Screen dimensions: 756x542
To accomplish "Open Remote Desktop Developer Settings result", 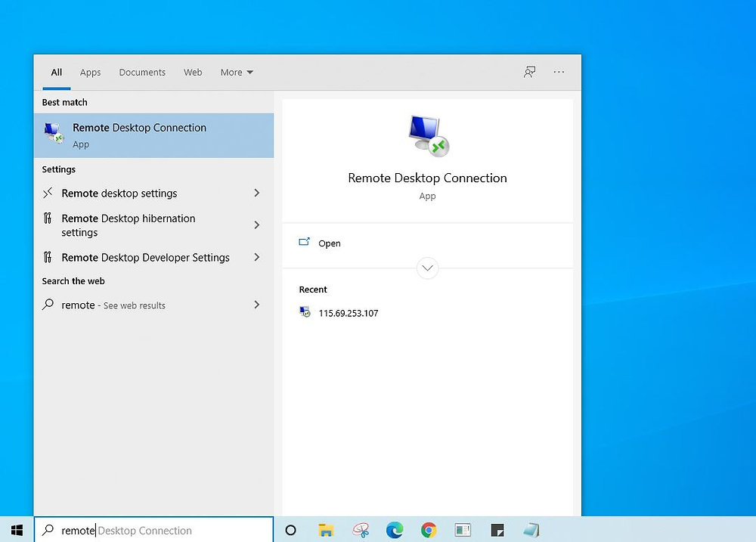I will coord(153,258).
